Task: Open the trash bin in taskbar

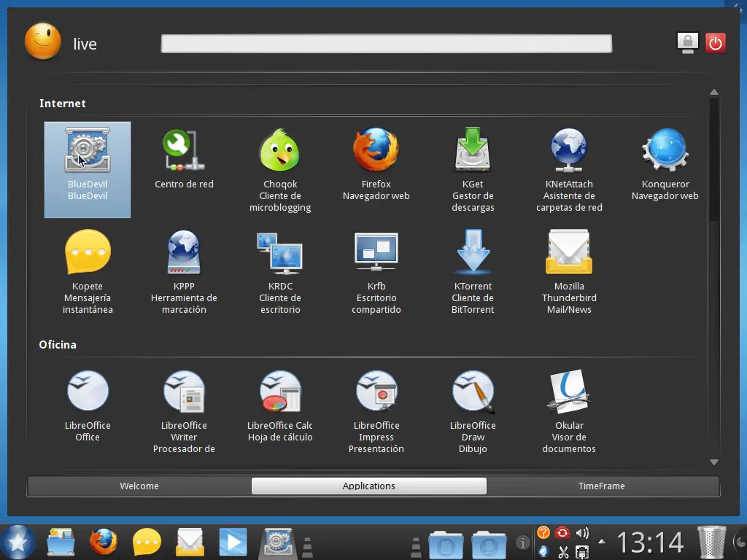Action: [711, 542]
